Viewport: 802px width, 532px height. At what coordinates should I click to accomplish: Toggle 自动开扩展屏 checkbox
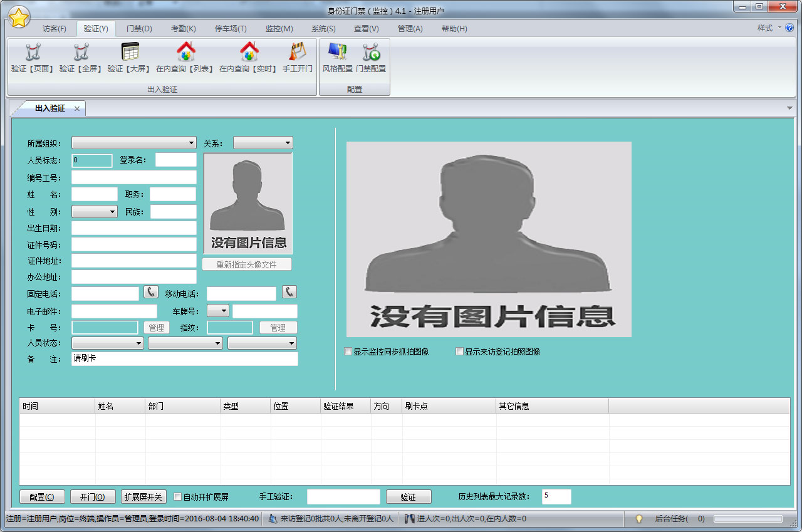tap(177, 497)
